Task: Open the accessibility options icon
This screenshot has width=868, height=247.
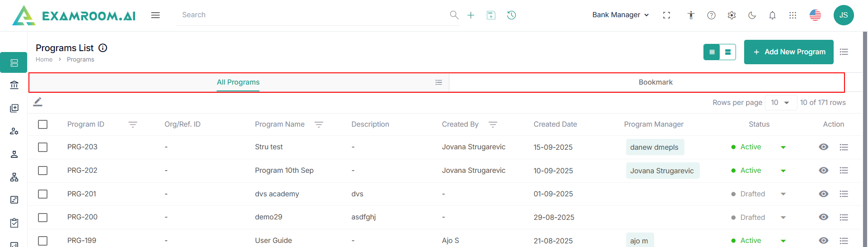Action: tap(691, 15)
